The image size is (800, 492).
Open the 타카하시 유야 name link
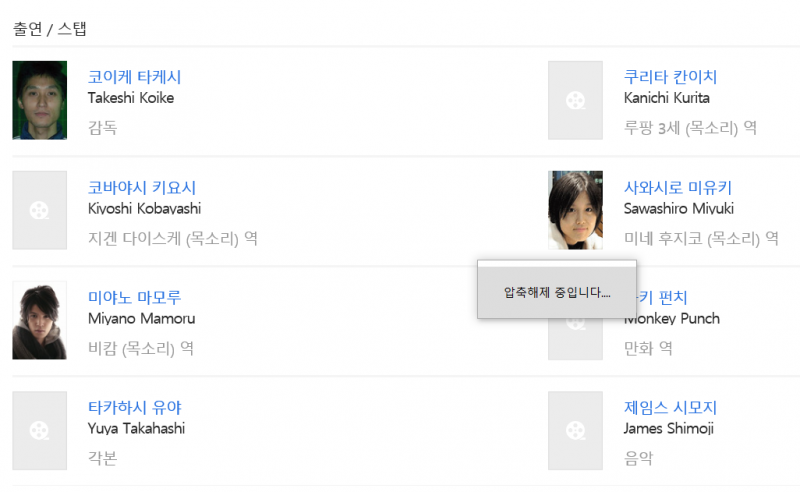point(134,407)
